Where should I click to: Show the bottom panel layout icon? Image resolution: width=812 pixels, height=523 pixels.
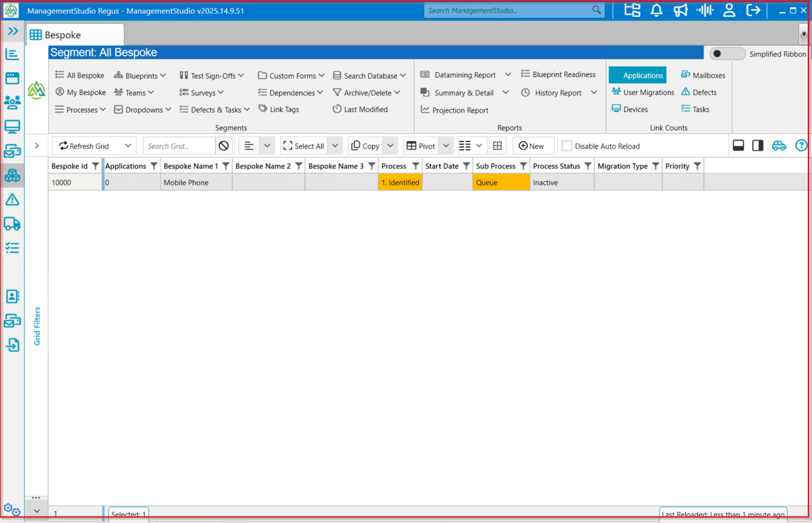point(739,145)
